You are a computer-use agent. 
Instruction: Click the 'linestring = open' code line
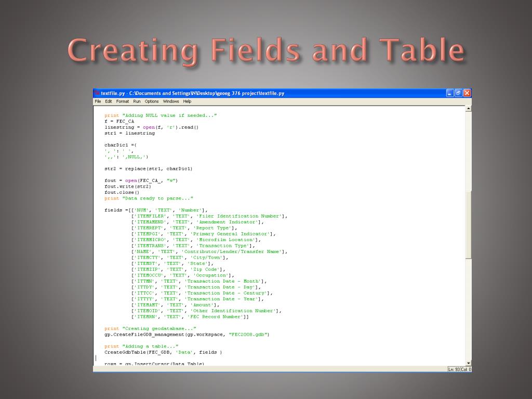[x=151, y=128]
